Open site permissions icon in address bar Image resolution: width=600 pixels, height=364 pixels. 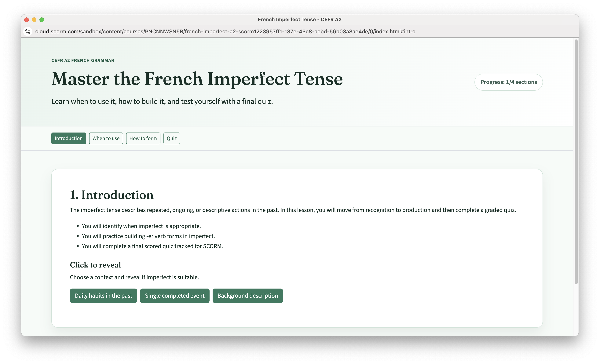[27, 31]
